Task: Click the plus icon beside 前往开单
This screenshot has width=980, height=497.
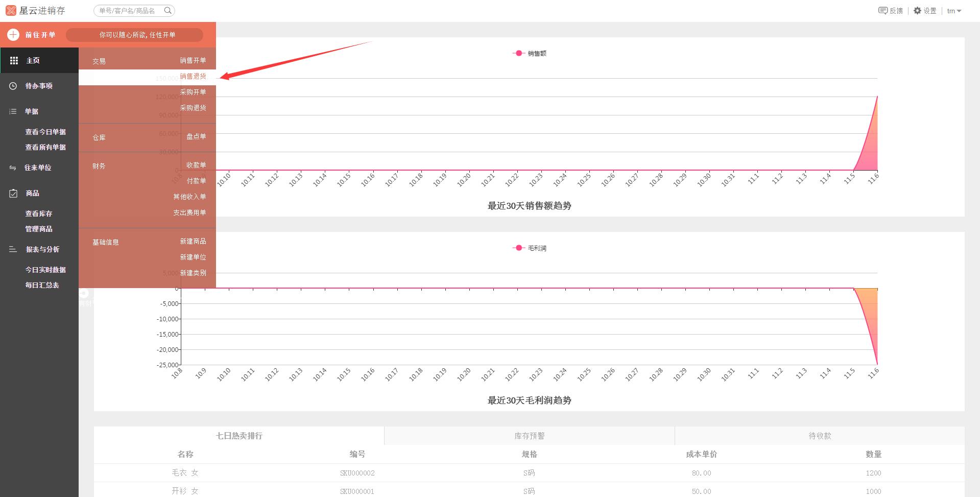Action: (x=13, y=35)
